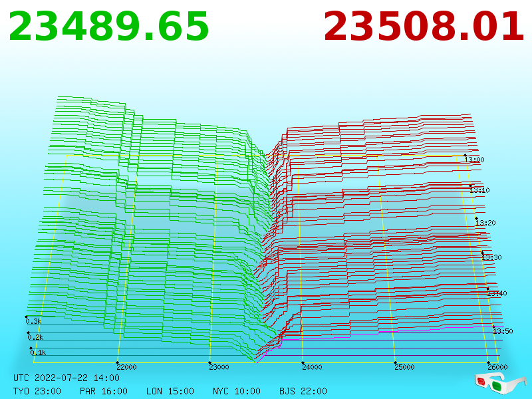
Task: Select the 26000 price axis label
Action: coord(497,367)
